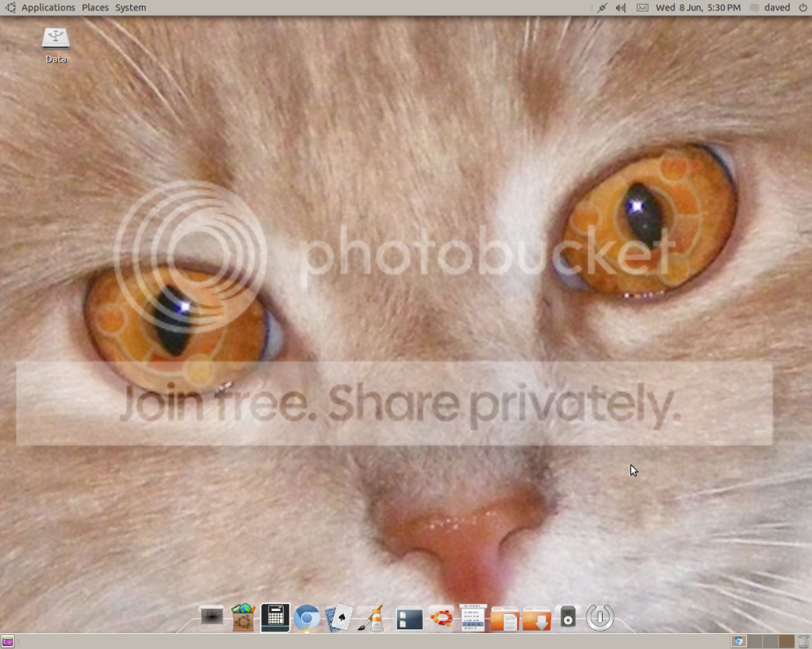Image resolution: width=812 pixels, height=649 pixels.
Task: Open the Places menu
Action: 95,8
